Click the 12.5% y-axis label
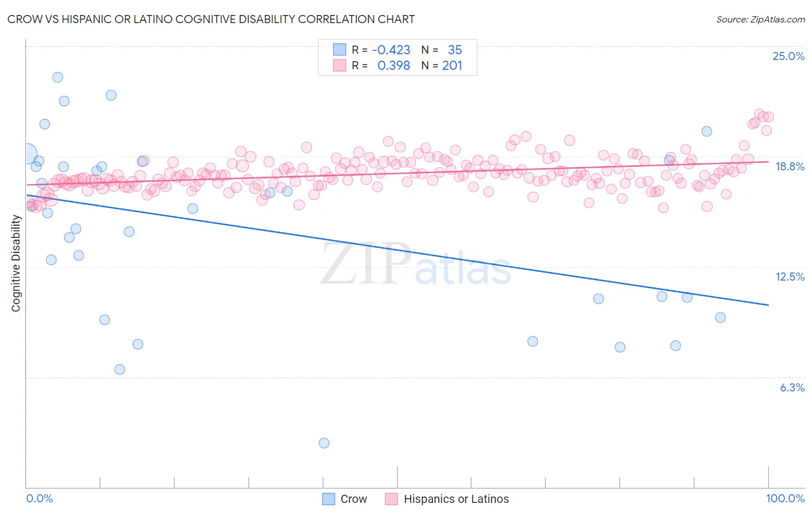The height and width of the screenshot is (515, 812). [789, 277]
